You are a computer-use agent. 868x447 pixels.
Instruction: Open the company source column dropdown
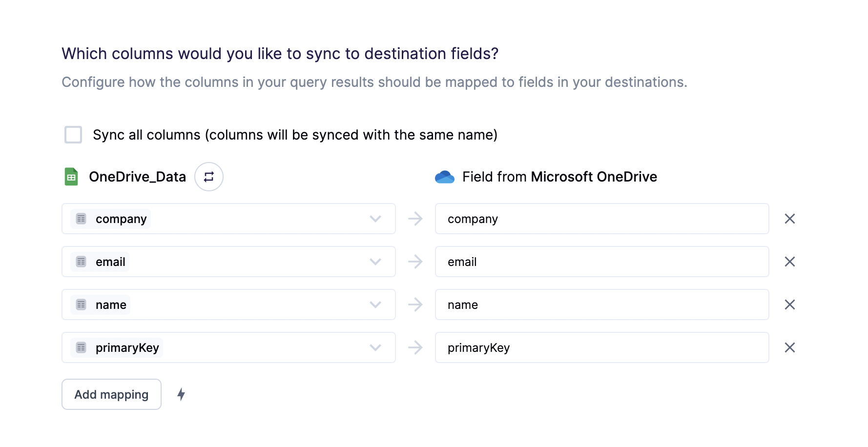point(228,219)
